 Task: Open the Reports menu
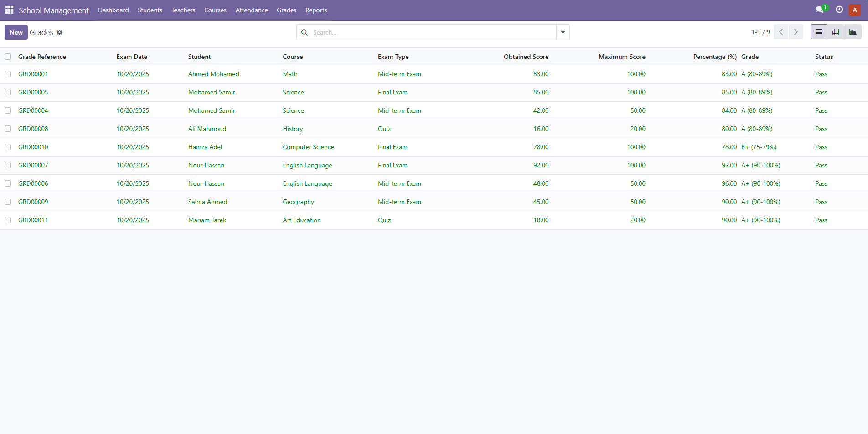[x=316, y=10]
